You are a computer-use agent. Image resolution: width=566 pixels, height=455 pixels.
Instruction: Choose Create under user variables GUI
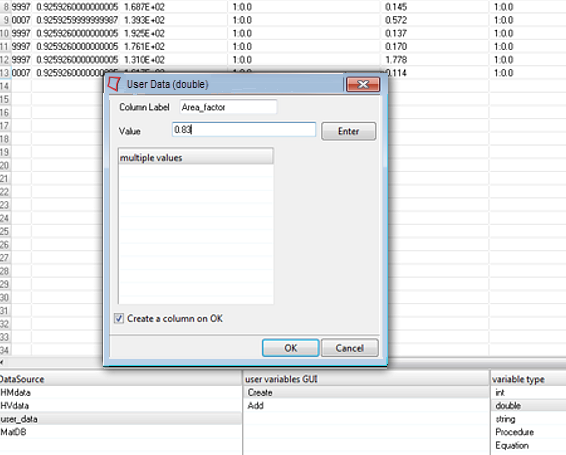click(x=366, y=393)
